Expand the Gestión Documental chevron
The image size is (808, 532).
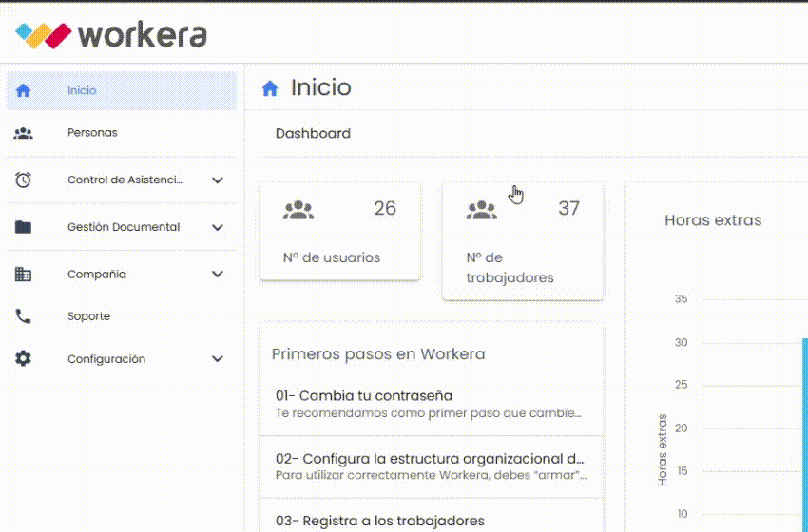[218, 227]
